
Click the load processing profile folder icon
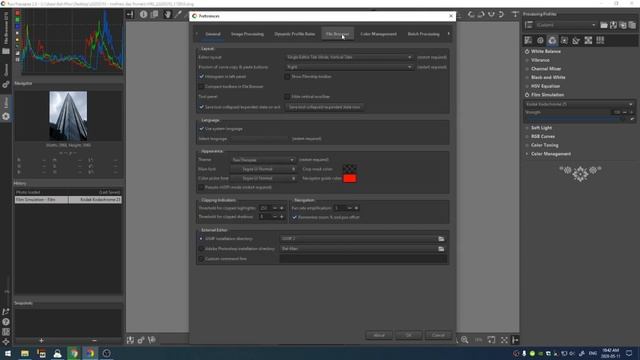[604, 25]
